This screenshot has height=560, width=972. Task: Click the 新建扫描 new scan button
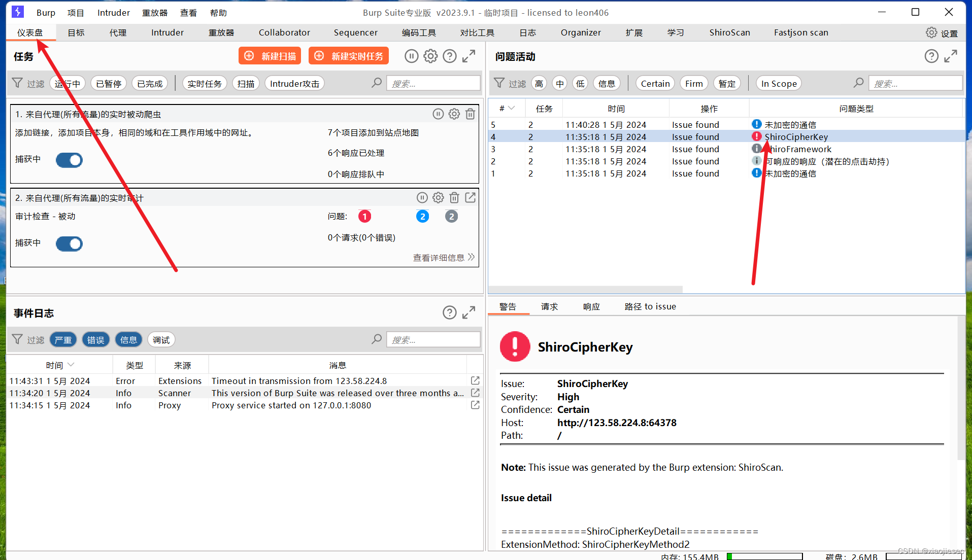[x=270, y=56]
